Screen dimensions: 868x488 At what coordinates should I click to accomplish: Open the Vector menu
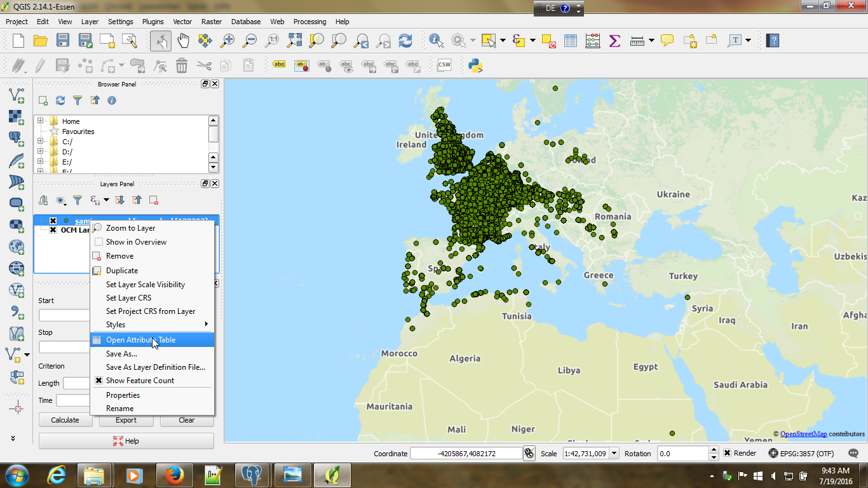pyautogui.click(x=182, y=22)
